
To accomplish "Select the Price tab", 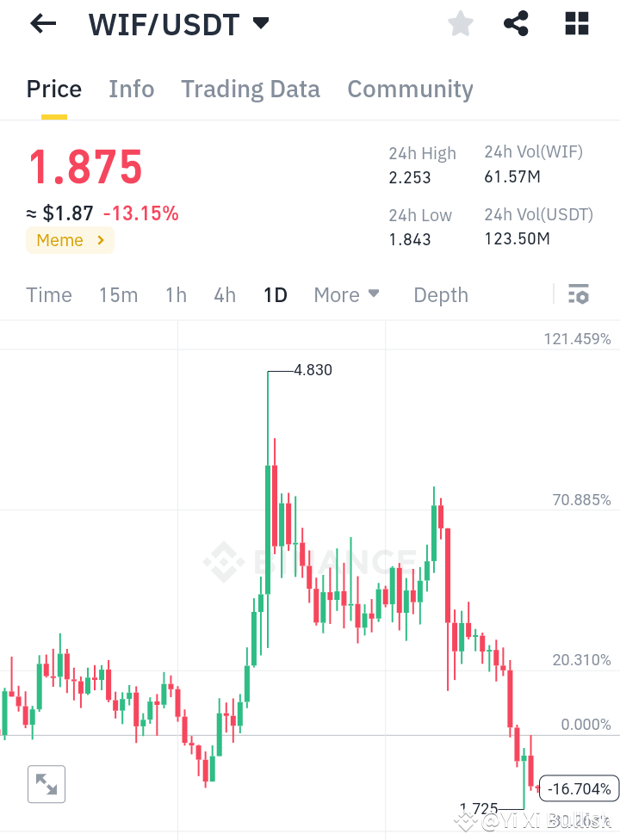I will 53,89.
